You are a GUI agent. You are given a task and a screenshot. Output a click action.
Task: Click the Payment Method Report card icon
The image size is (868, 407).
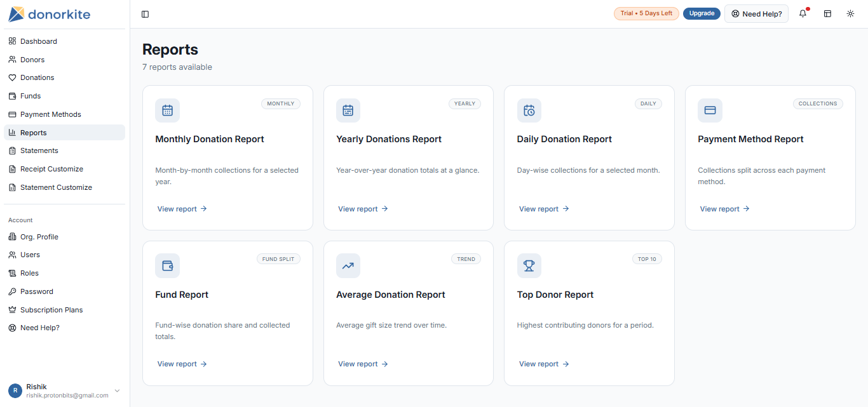click(710, 110)
